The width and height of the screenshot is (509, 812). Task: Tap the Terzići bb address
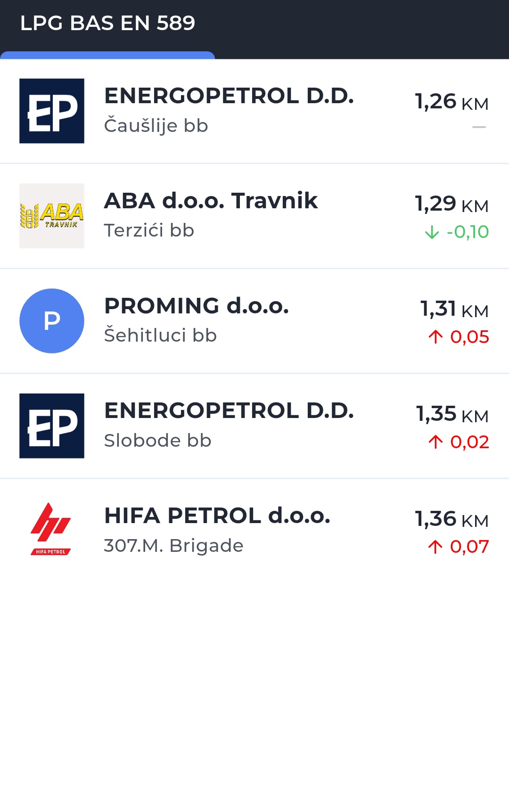149,230
